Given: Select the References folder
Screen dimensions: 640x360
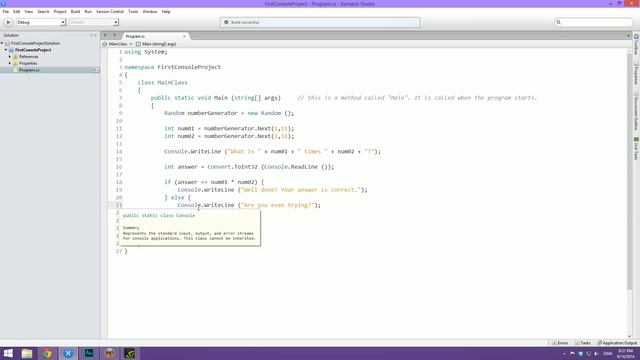Looking at the screenshot, I should point(29,57).
